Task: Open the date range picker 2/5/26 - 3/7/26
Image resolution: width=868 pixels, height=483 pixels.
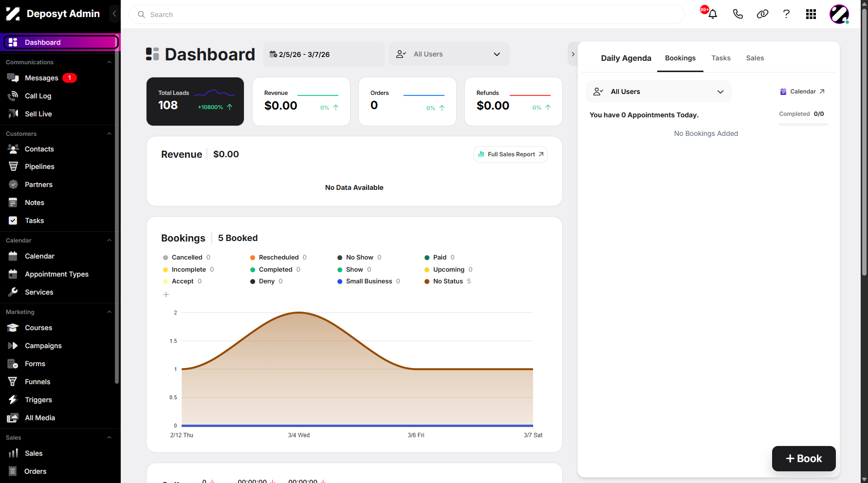Action: (324, 54)
